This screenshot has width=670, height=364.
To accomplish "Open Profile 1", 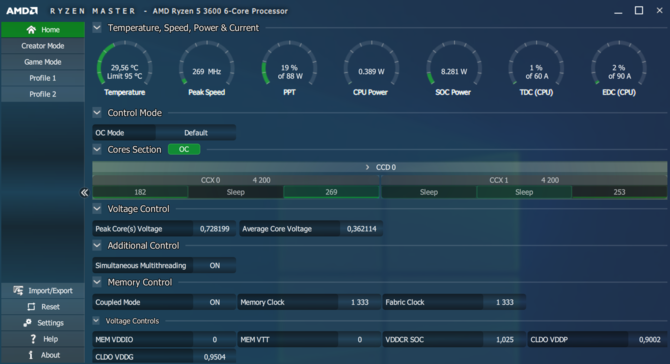I will pos(43,78).
